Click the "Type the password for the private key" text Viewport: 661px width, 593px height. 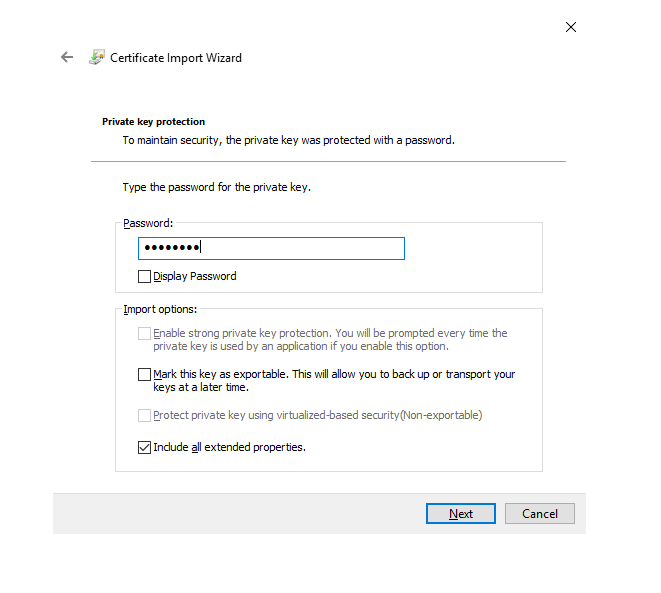point(217,187)
